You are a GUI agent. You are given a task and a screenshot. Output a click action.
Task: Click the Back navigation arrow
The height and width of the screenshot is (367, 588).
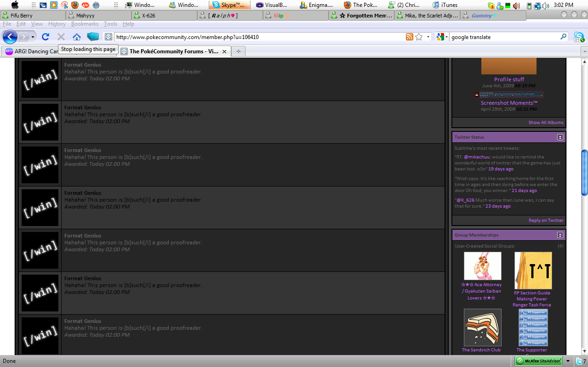10,37
